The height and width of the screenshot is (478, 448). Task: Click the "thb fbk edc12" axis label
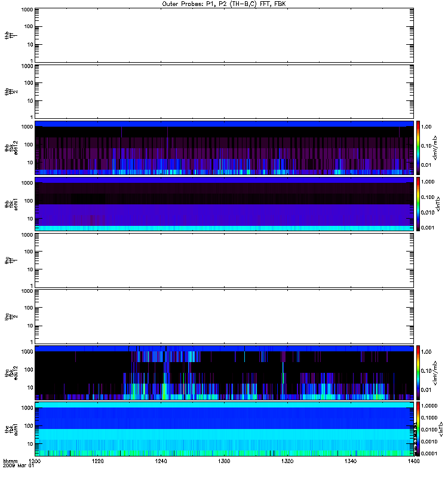[x=11, y=148]
